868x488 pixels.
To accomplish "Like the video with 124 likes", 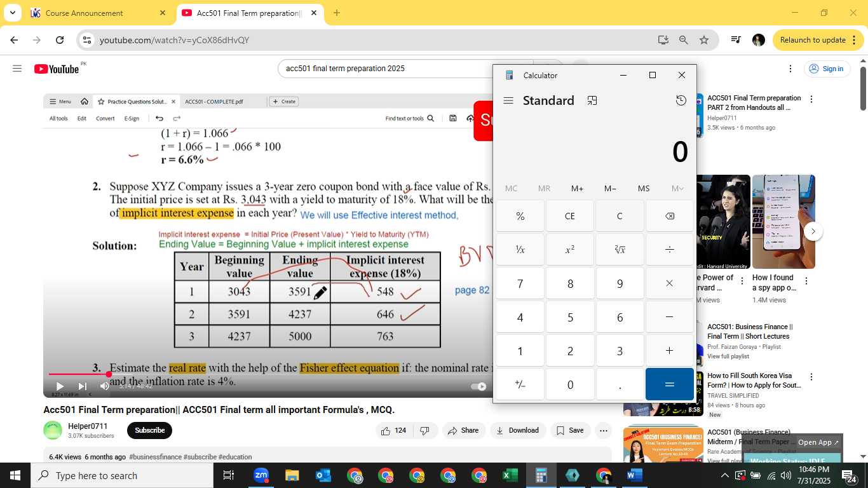I will pos(394,430).
